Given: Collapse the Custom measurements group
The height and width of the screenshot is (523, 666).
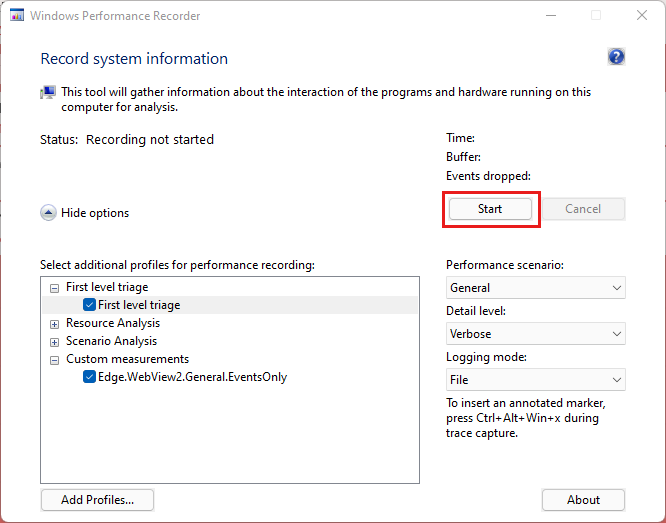Looking at the screenshot, I should point(54,360).
